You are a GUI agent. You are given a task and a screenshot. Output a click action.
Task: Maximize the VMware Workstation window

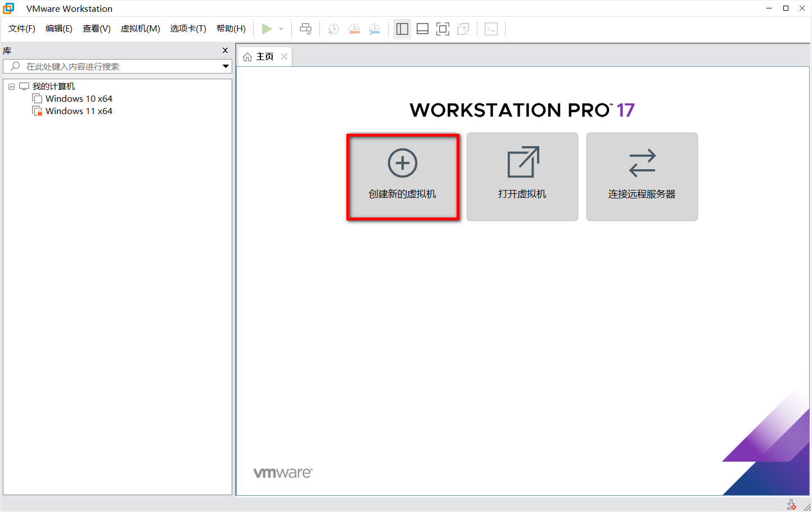coord(786,8)
